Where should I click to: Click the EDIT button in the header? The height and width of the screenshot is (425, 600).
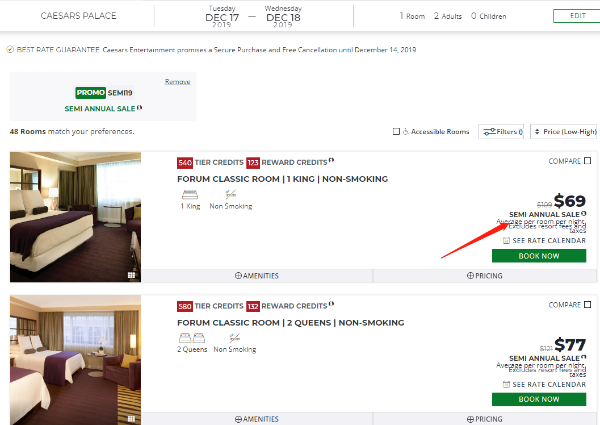(577, 16)
